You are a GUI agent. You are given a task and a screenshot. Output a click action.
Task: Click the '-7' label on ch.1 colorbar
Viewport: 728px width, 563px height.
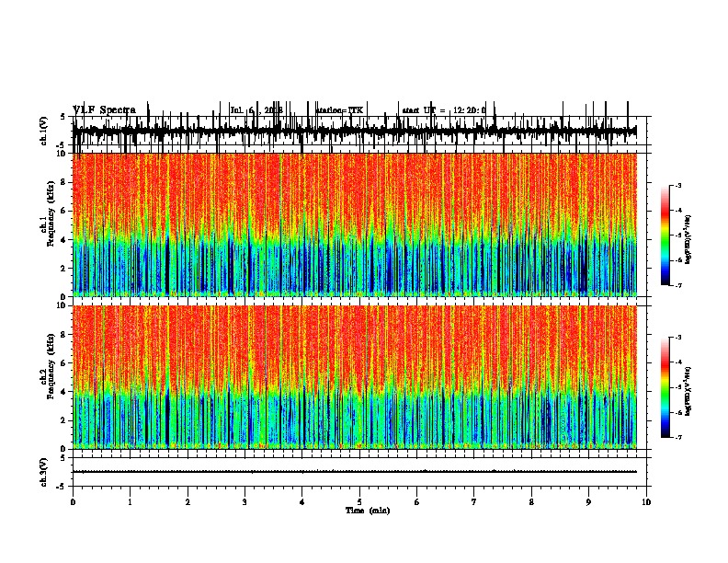[677, 285]
